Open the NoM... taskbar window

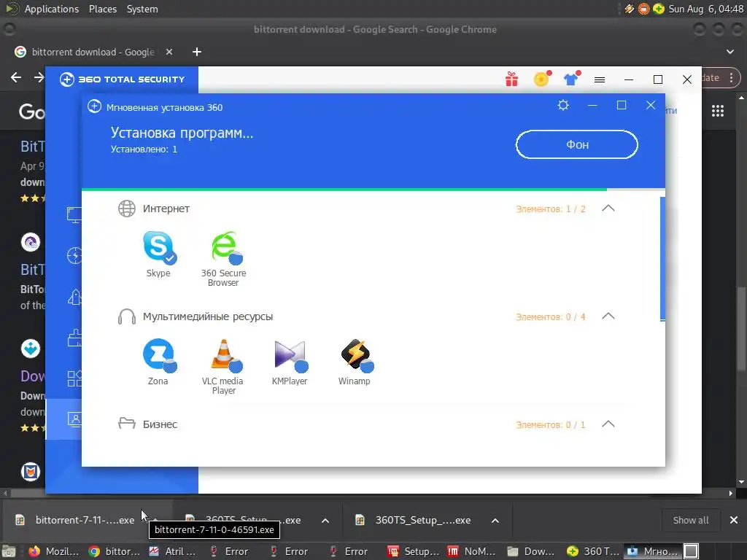coord(473,551)
